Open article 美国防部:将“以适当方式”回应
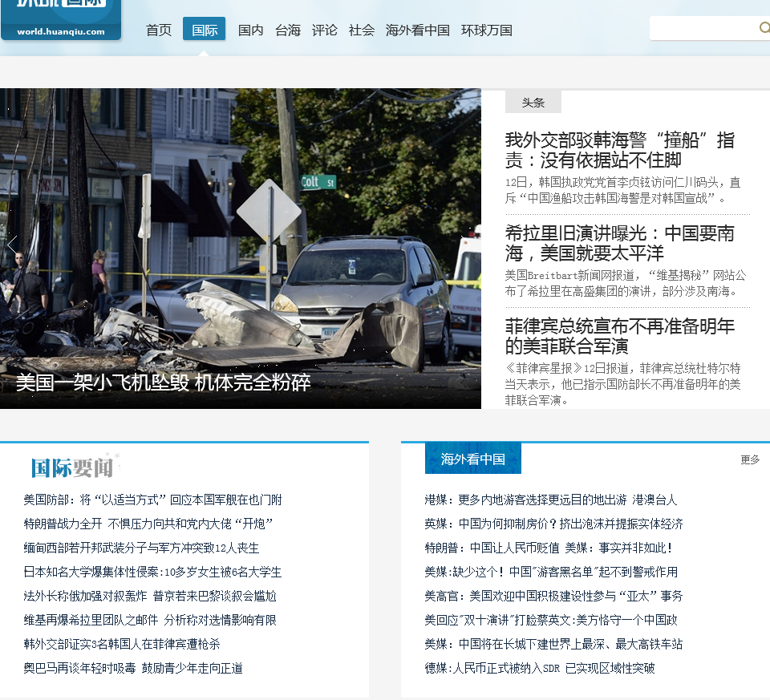Screen dimensions: 770x700 [x=152, y=500]
